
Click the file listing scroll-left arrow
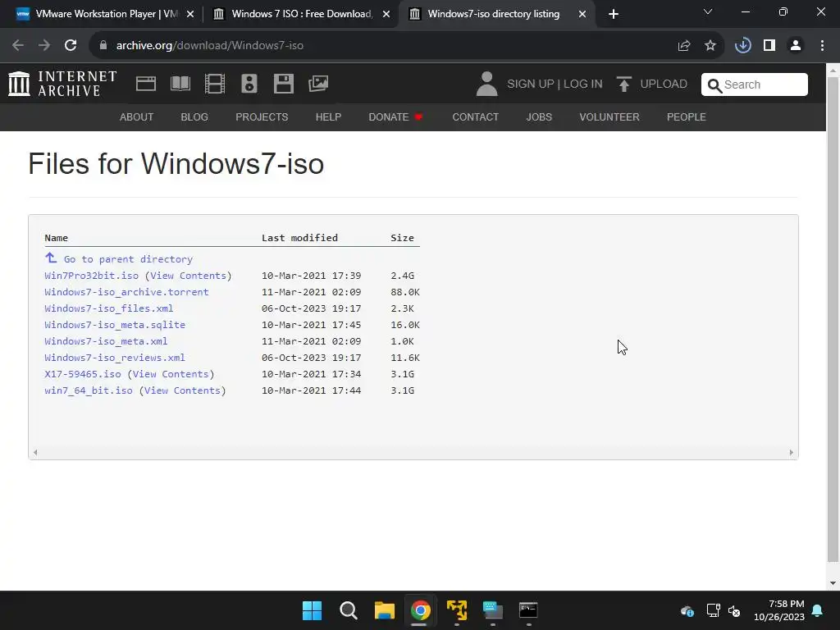click(x=35, y=453)
